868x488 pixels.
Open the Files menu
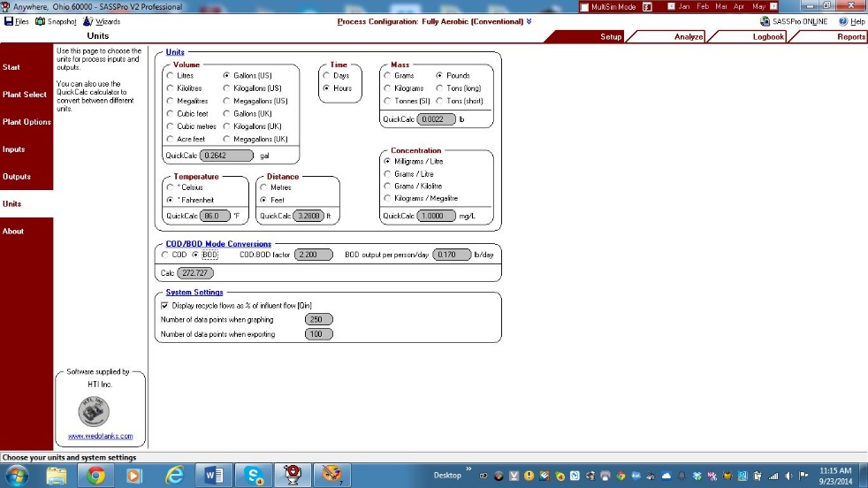point(17,21)
